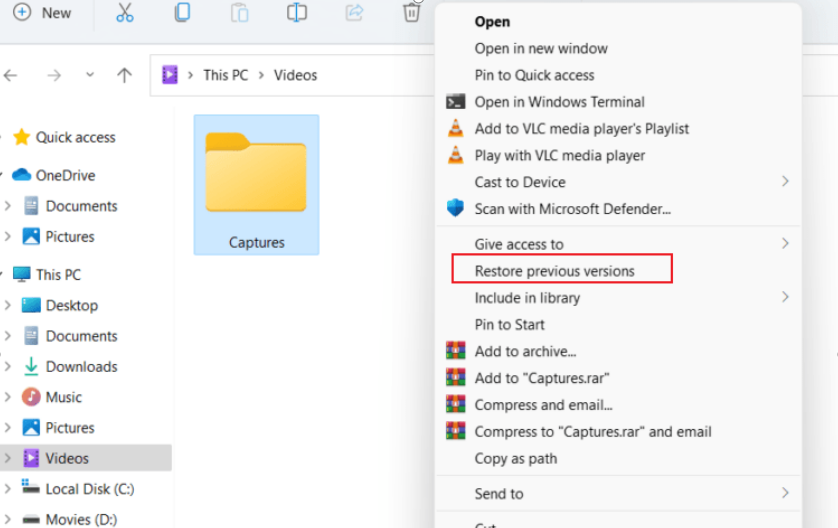This screenshot has height=528, width=838.
Task: Click the Cut scissors icon in toolbar
Action: coord(124,13)
